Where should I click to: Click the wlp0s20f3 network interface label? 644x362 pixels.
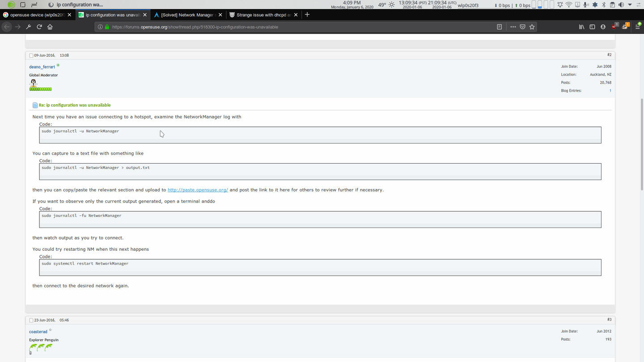coord(468,5)
